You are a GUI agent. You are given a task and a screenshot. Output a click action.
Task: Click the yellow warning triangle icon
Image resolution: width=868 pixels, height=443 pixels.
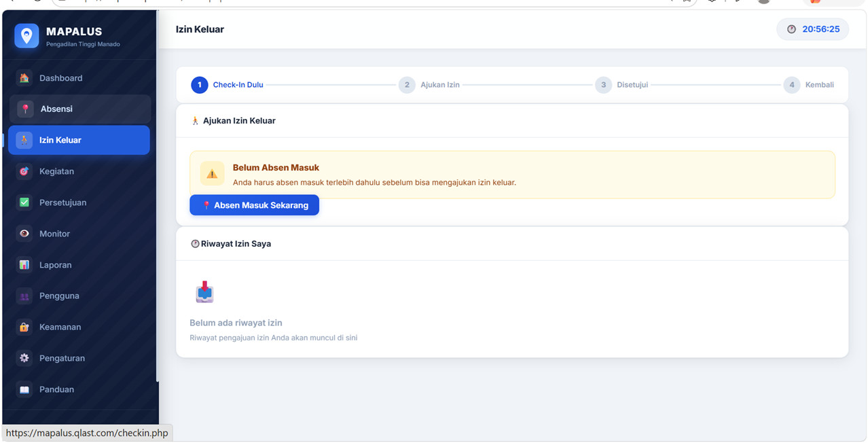212,174
